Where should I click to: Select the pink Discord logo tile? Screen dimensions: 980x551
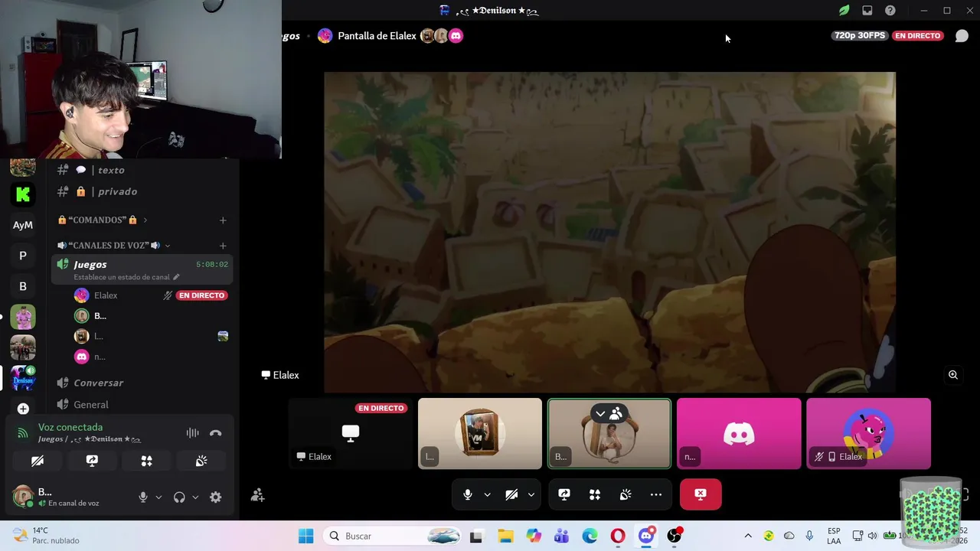739,433
